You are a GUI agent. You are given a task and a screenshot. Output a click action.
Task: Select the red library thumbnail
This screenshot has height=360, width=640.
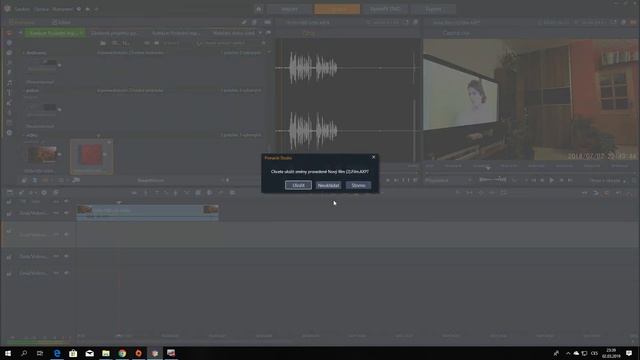point(91,156)
